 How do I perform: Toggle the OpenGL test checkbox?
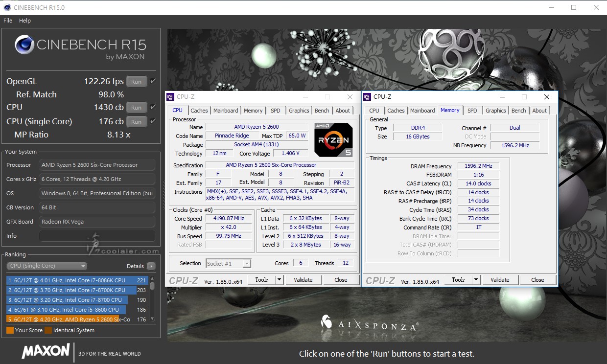point(153,81)
